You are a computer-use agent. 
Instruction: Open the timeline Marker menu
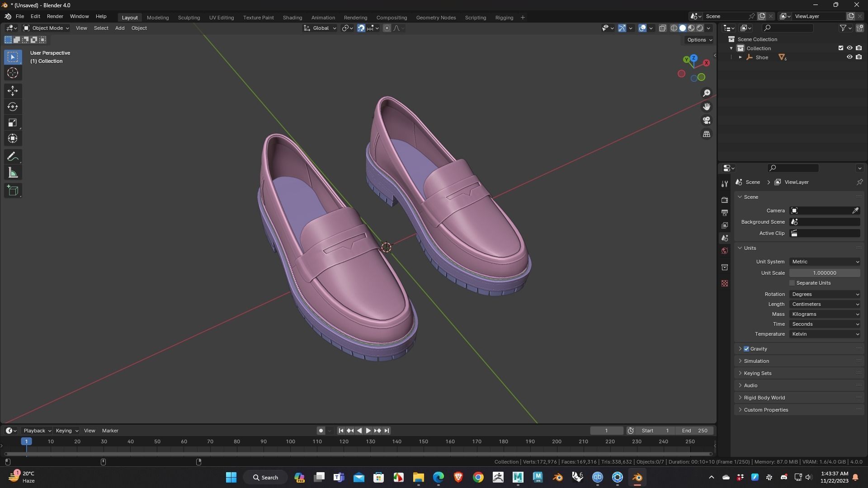(x=110, y=431)
